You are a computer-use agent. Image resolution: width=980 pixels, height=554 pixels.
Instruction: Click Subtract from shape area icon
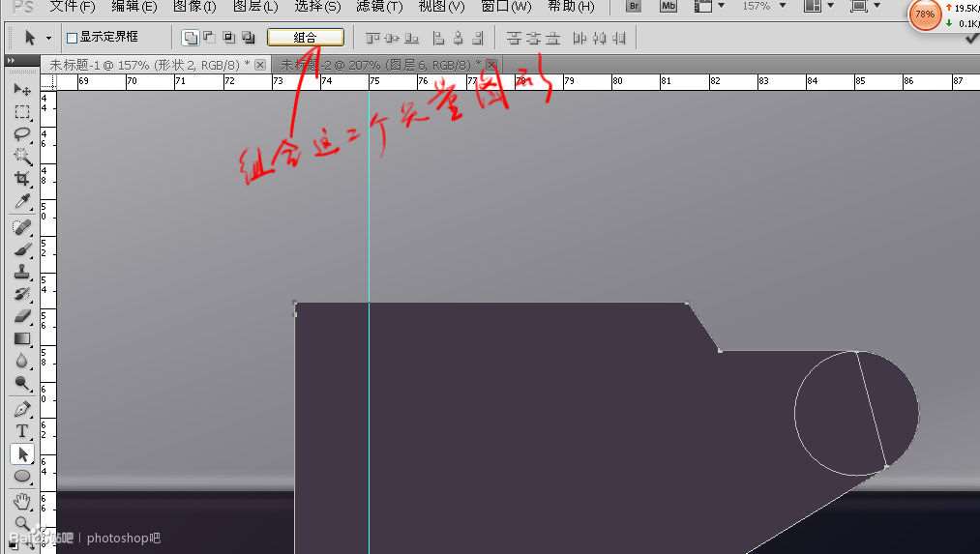[209, 38]
